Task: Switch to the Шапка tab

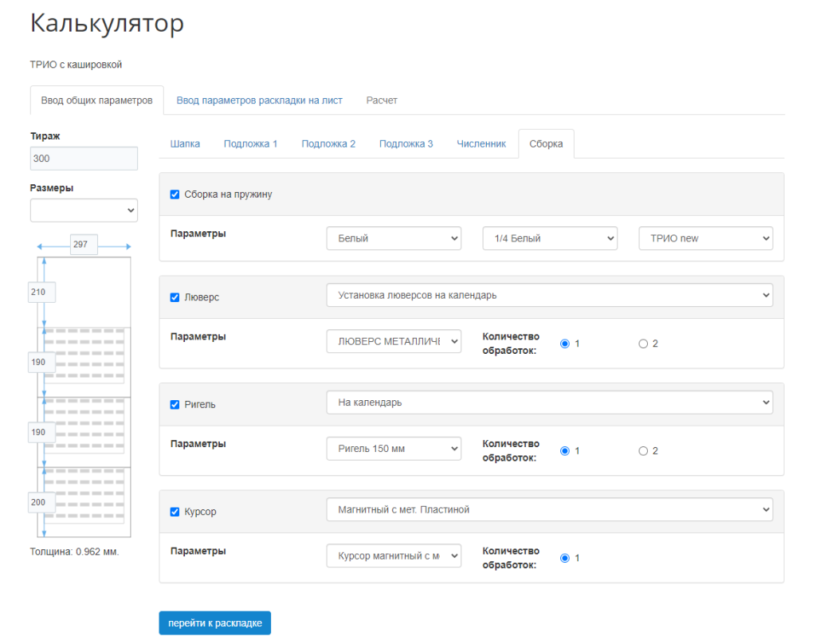Action: pos(185,144)
